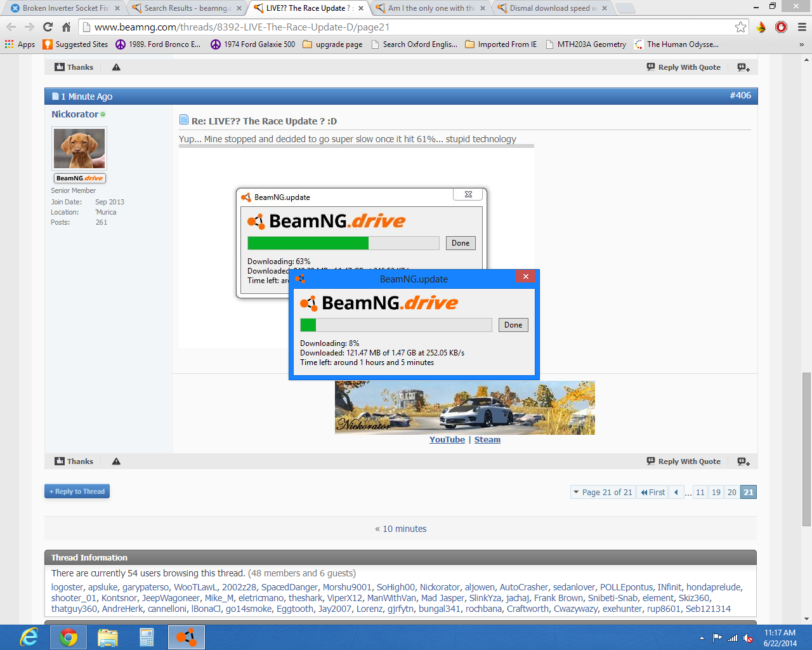This screenshot has height=650, width=812.
Task: Click the report post warning triangle in post #406
Action: [x=116, y=461]
